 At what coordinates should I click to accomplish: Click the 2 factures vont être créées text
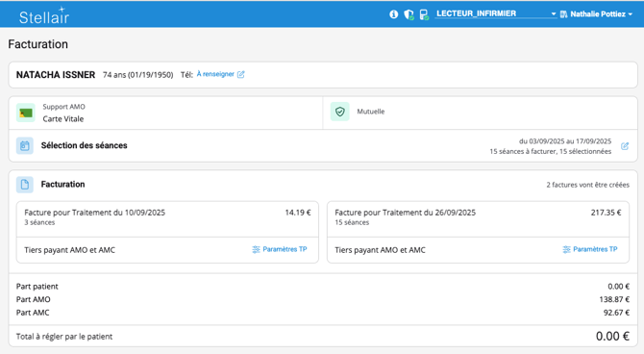tap(587, 185)
